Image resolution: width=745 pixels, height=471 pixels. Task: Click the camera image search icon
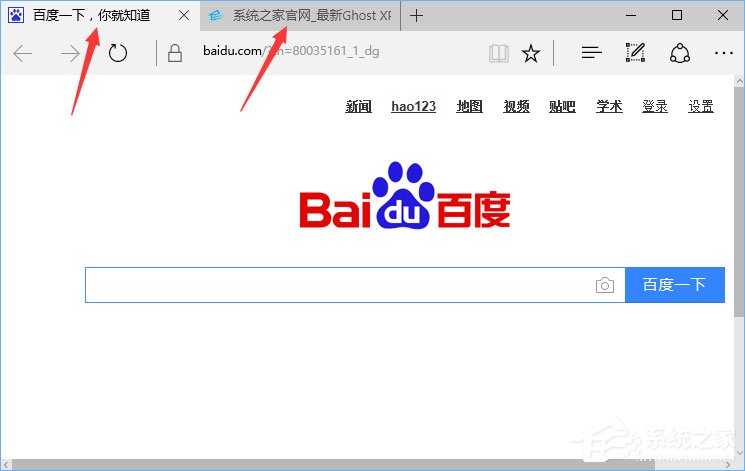click(x=604, y=286)
